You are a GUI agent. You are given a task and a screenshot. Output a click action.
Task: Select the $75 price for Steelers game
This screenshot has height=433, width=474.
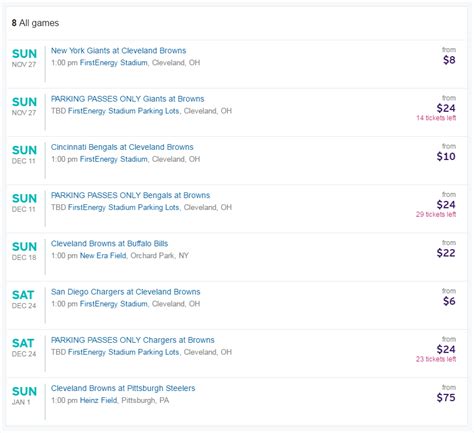(x=446, y=398)
